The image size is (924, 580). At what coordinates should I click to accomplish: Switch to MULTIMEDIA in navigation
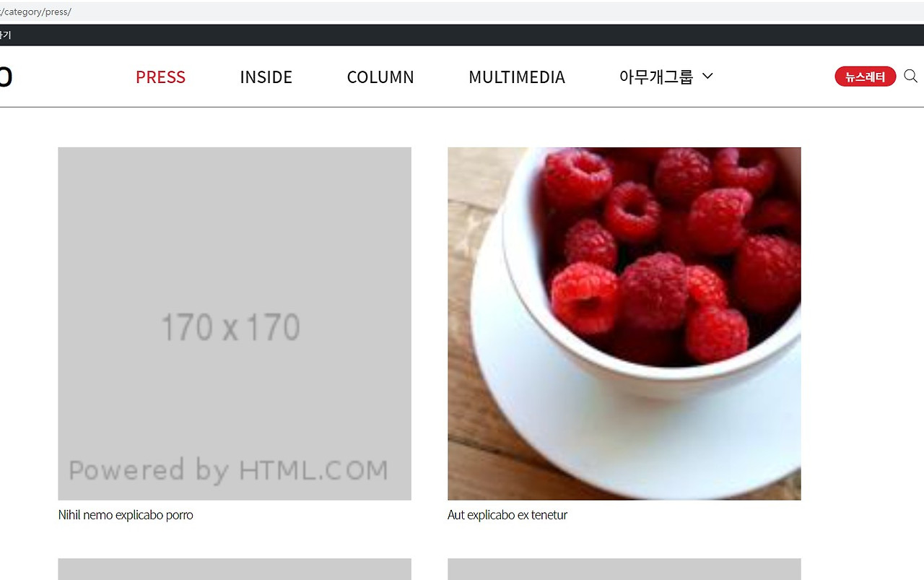coord(517,77)
